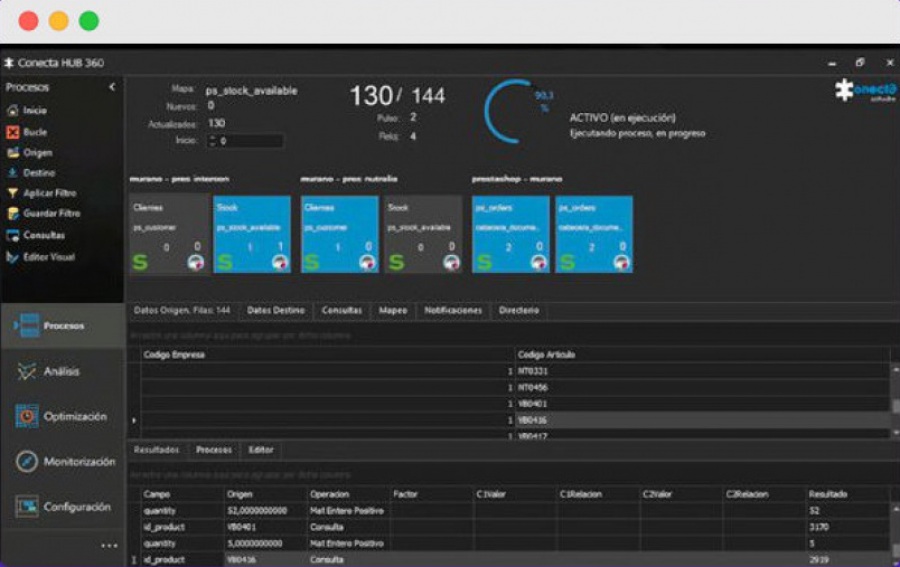Click ACTIVO (en ejecución) status text
The image size is (900, 567).
click(x=623, y=118)
